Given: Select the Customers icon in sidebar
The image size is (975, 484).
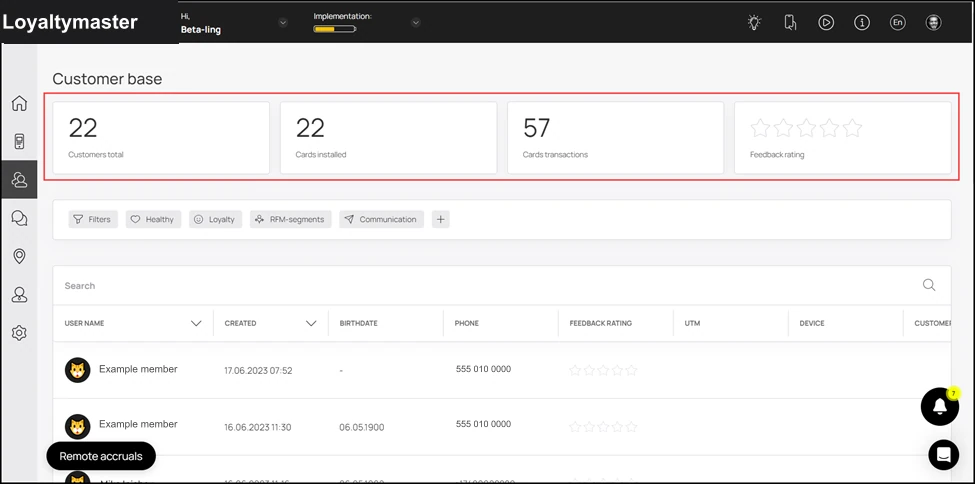Looking at the screenshot, I should point(19,180).
